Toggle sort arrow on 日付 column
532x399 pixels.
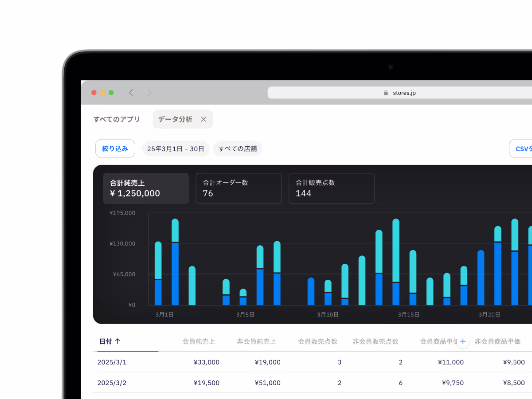pyautogui.click(x=117, y=341)
